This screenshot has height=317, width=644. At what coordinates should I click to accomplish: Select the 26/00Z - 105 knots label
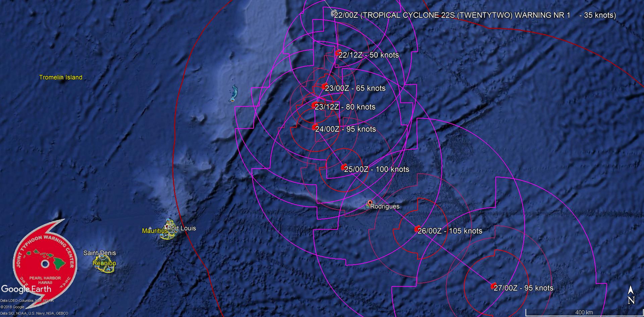pos(450,231)
